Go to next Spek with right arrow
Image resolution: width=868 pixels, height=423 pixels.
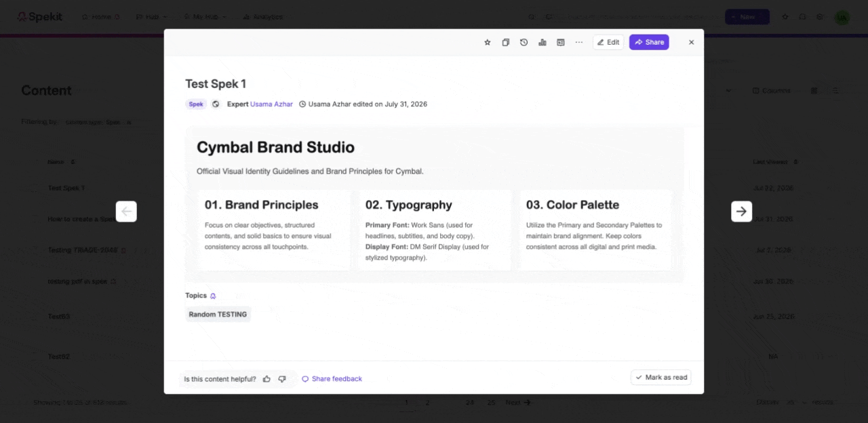coord(741,211)
